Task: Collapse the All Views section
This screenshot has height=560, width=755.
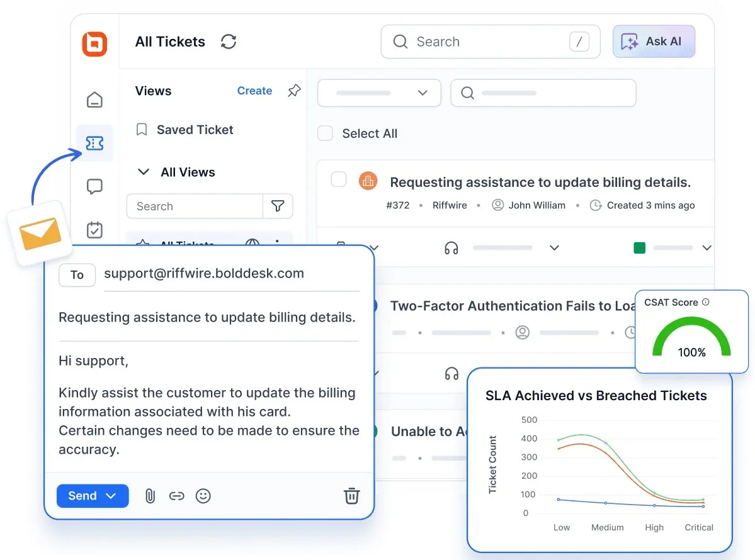Action: pyautogui.click(x=144, y=172)
